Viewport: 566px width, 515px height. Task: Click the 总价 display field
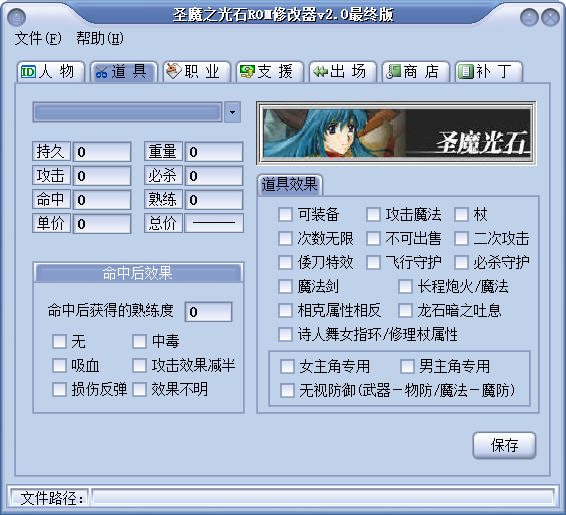[x=214, y=223]
